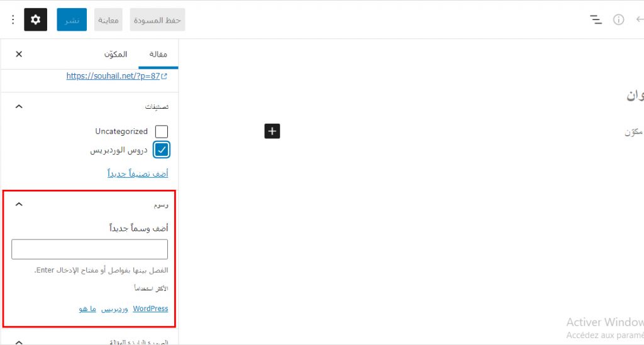Click the معاينة preview button
The width and height of the screenshot is (644, 345).
click(x=108, y=20)
